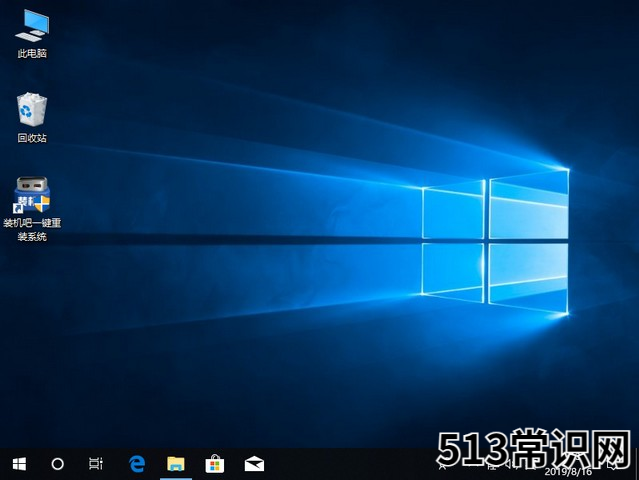
Task: Click the 2019/8/16 date in tray
Action: click(568, 472)
